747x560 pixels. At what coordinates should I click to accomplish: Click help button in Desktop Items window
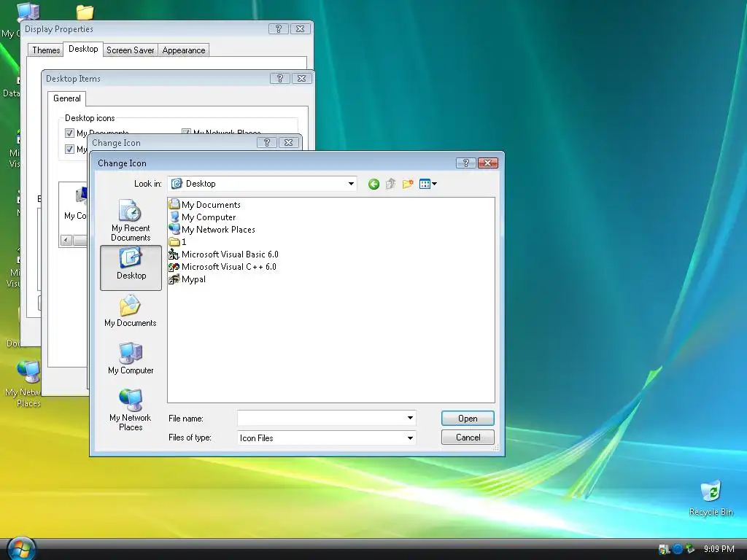point(279,79)
